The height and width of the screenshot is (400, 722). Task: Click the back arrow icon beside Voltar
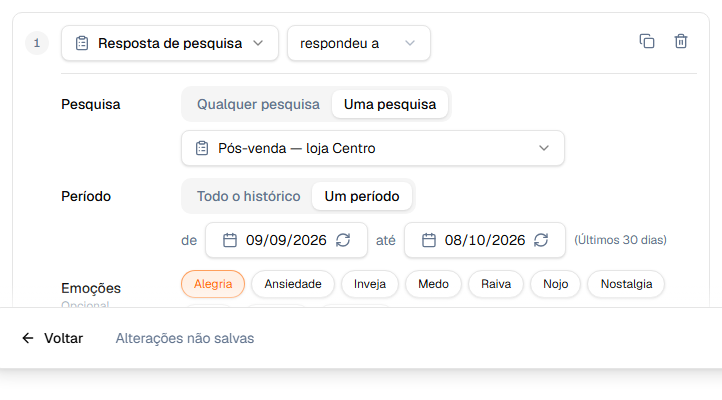[28, 338]
